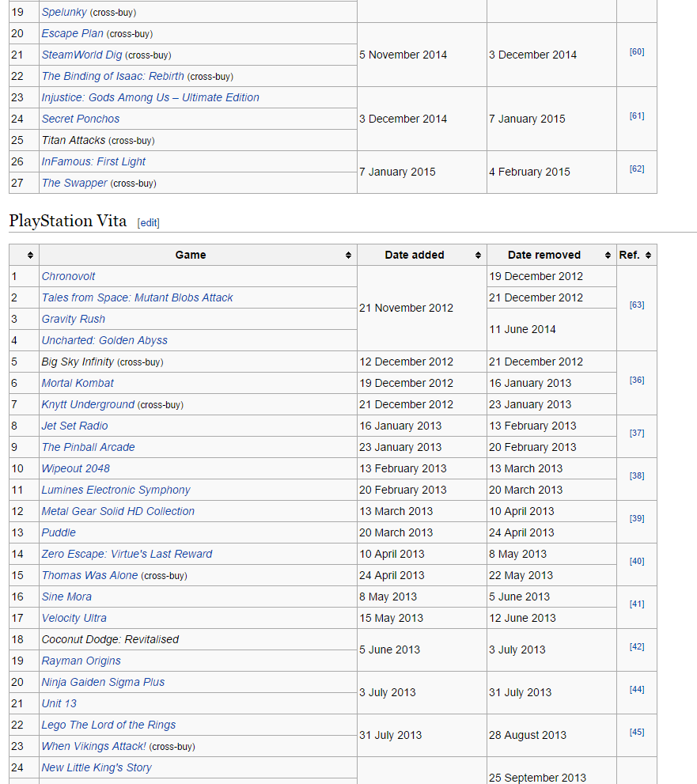The width and height of the screenshot is (697, 784).
Task: Select the 21 November 2012 date cell
Action: [x=422, y=308]
